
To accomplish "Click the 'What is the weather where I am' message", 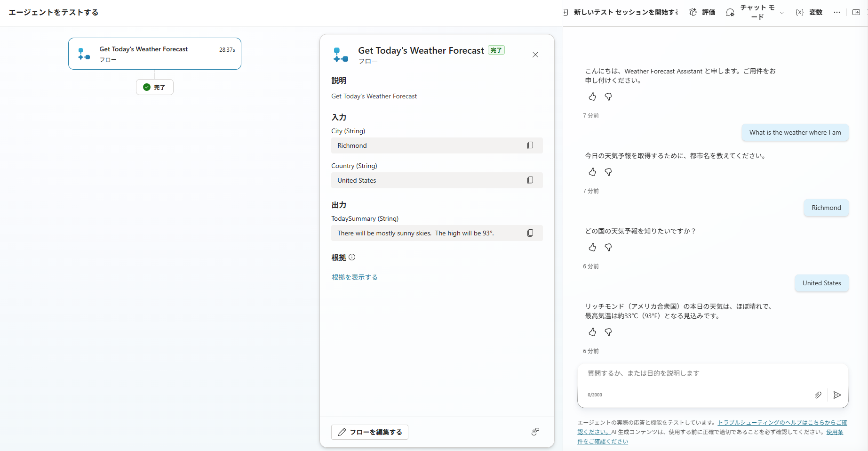I will pos(795,132).
